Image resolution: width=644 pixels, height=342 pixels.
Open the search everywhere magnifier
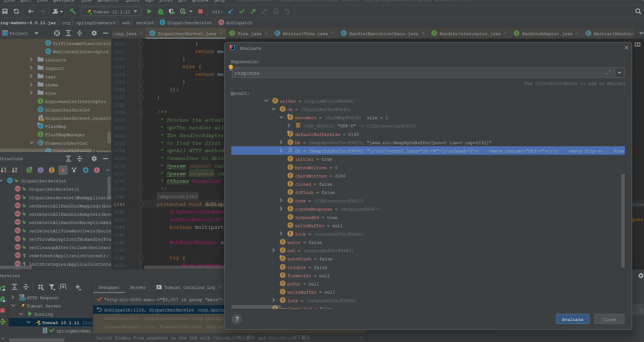click(638, 11)
